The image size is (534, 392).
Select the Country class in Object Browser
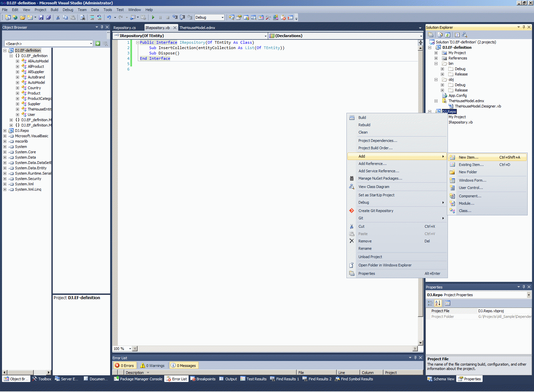coord(34,88)
